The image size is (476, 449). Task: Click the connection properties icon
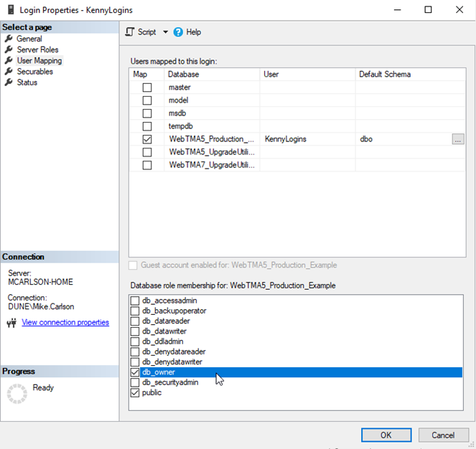click(11, 323)
